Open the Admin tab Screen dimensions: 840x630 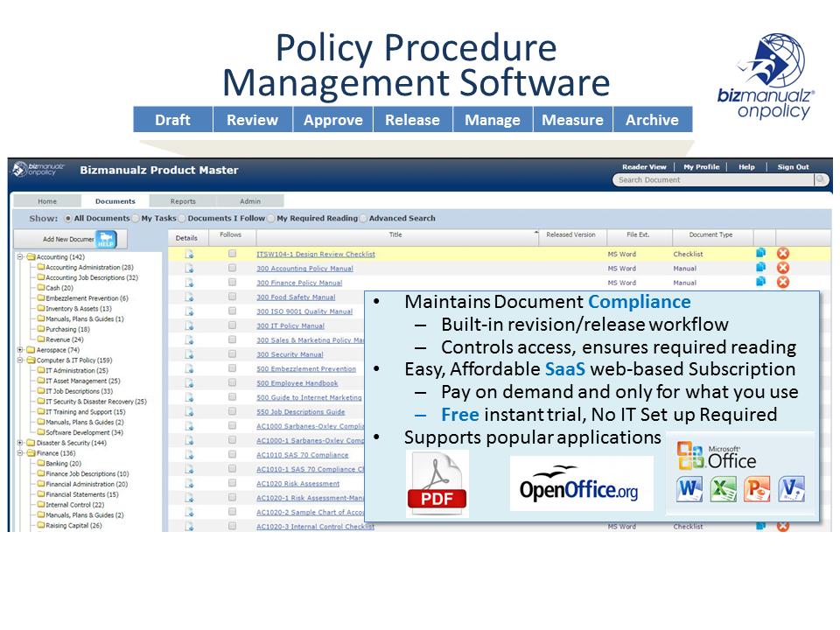[250, 201]
